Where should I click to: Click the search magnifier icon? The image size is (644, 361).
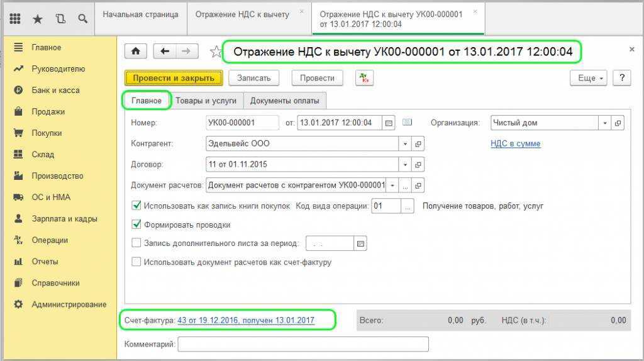tap(82, 19)
